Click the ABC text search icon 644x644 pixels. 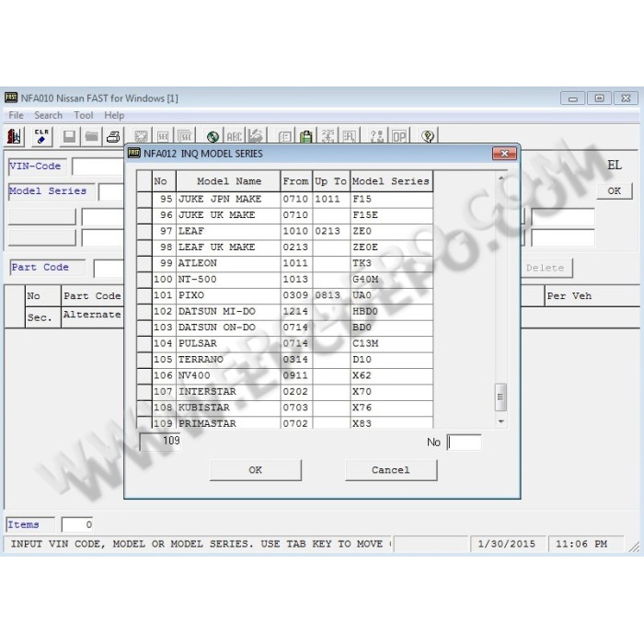234,136
